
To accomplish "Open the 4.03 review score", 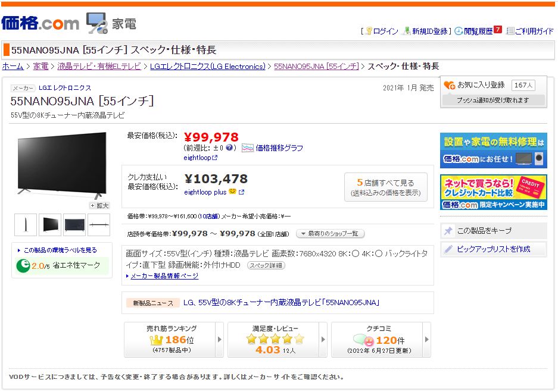I will point(267,350).
